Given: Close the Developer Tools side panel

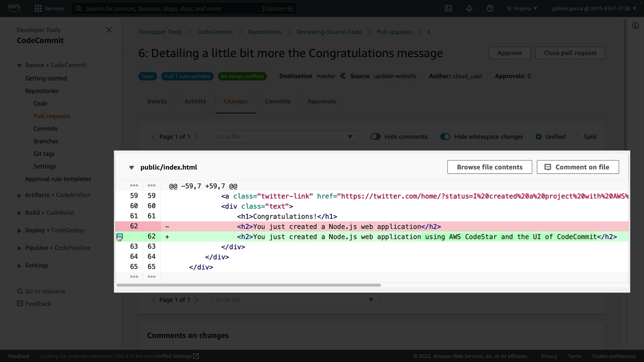Looking at the screenshot, I should tap(109, 30).
